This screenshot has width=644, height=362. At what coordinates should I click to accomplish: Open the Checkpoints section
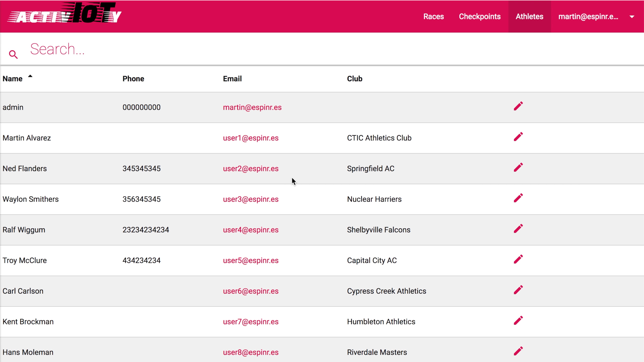(479, 16)
